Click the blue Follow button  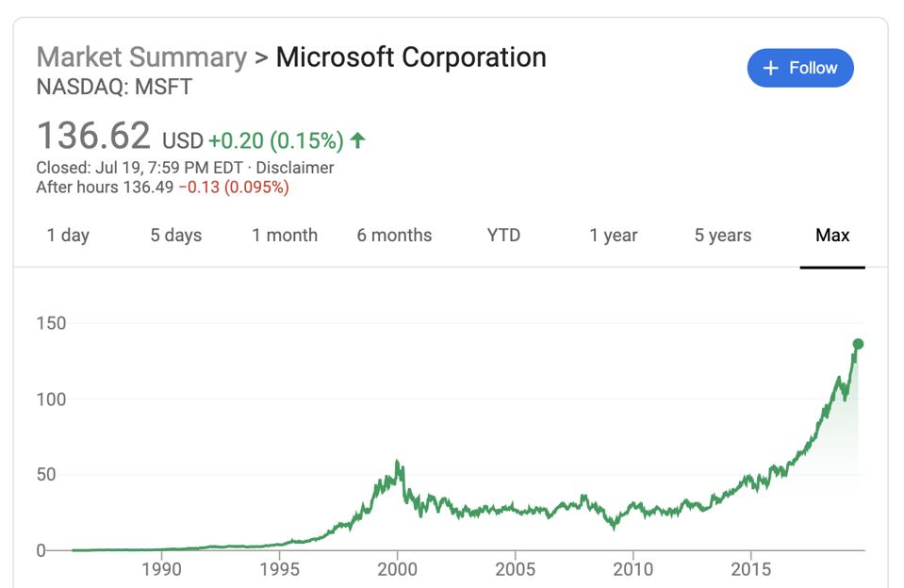799,68
